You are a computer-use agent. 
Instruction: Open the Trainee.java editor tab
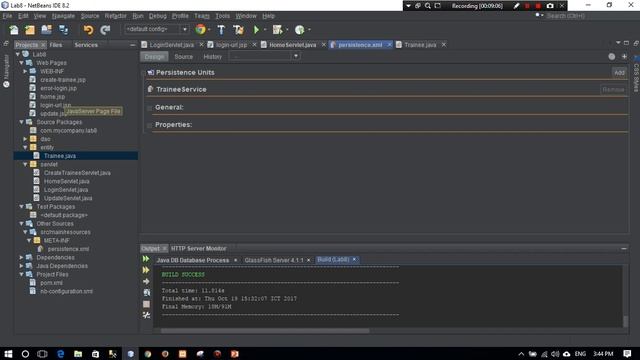tap(420, 45)
